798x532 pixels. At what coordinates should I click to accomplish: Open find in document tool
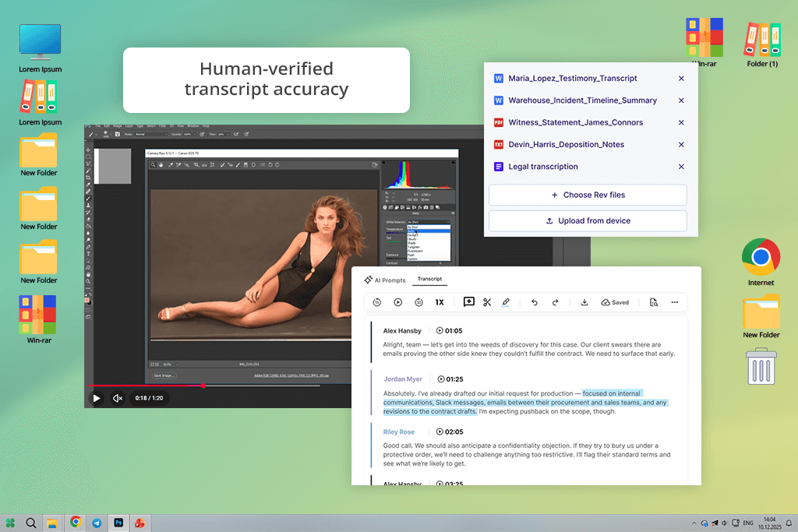654,302
